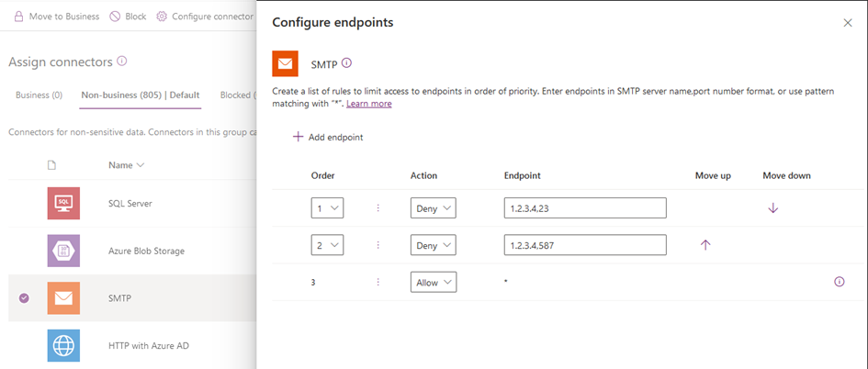Click the SQL Server connector icon
This screenshot has width=868, height=369.
coord(63,203)
